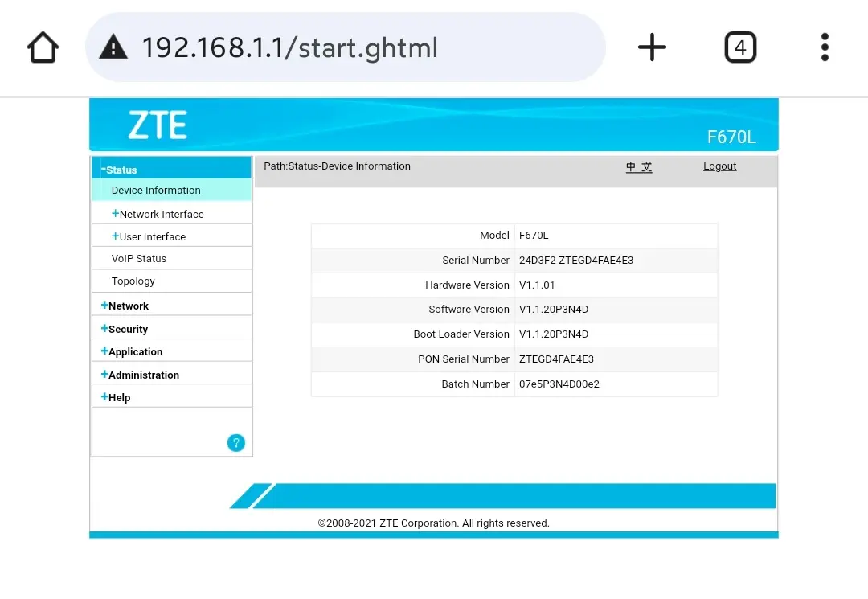
Task: Click the Hardware Version label
Action: click(467, 285)
